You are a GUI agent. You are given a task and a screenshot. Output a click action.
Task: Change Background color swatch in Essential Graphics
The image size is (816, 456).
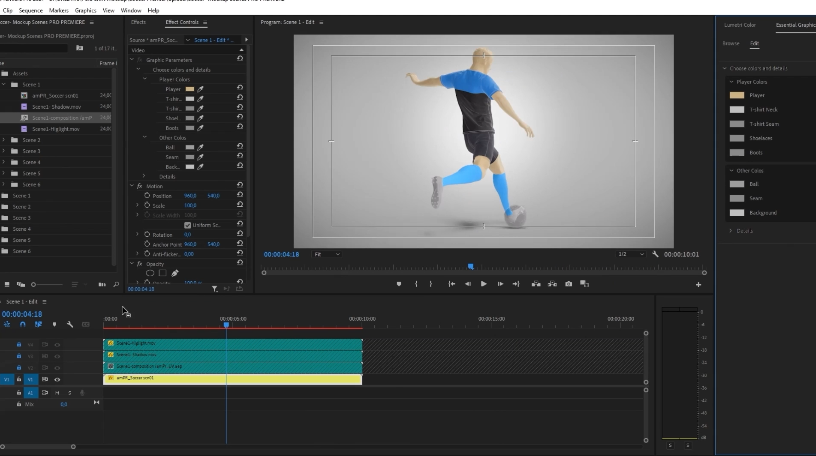737,213
